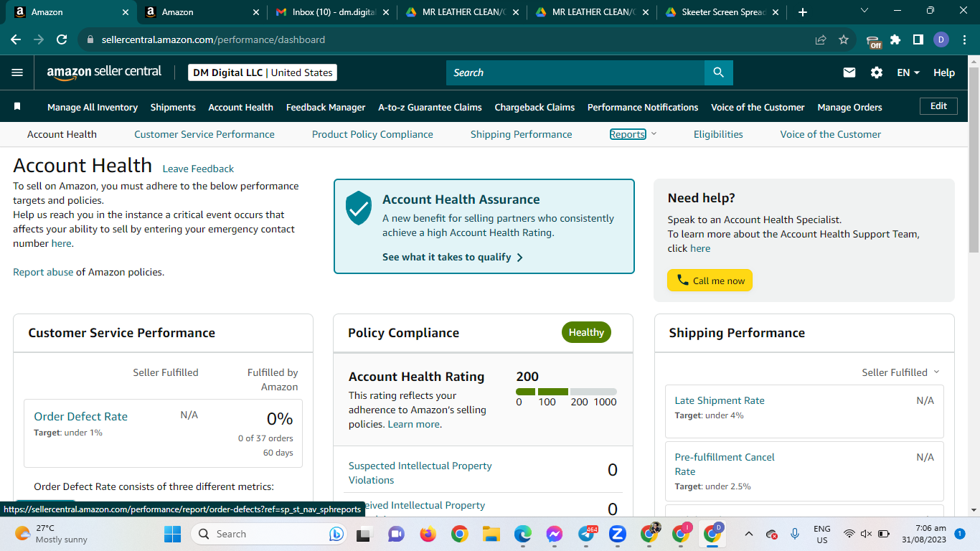This screenshot has height=551, width=980.
Task: Toggle the Chrome side panel icon
Action: (x=918, y=39)
